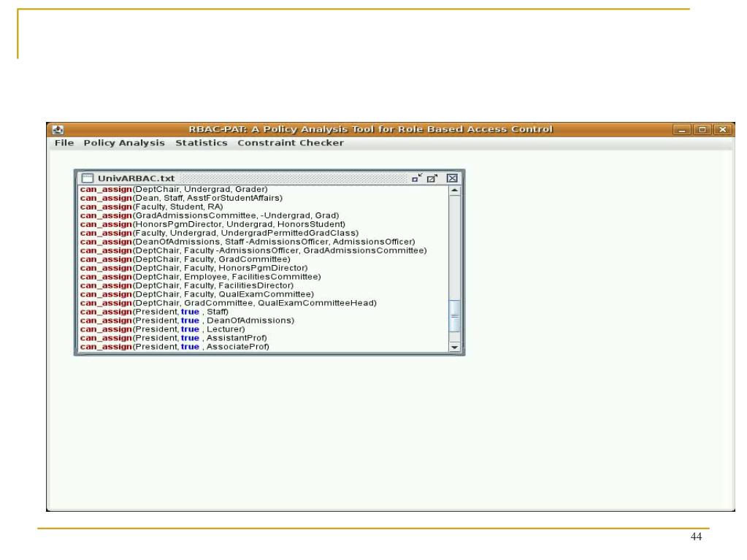This screenshot has height=560, width=747.
Task: Click the UnivARBAC.txt document frame icon
Action: pyautogui.click(x=87, y=178)
